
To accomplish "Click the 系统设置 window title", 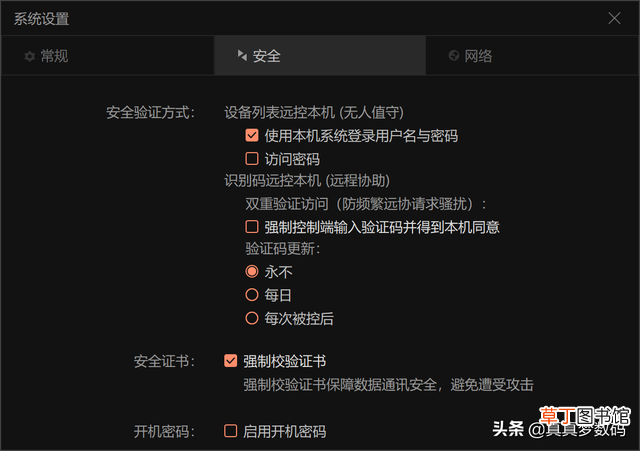I will tap(42, 19).
